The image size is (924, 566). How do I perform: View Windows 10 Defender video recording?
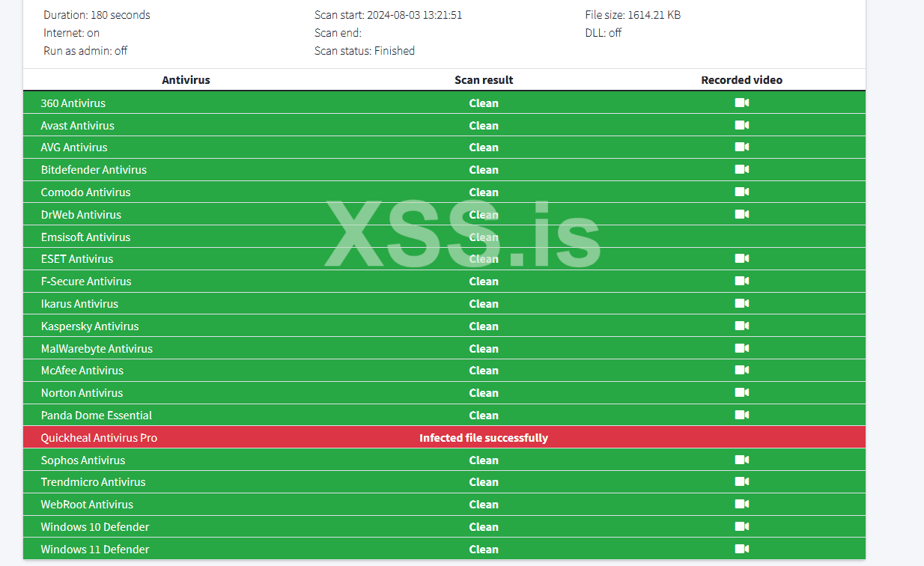(x=741, y=527)
